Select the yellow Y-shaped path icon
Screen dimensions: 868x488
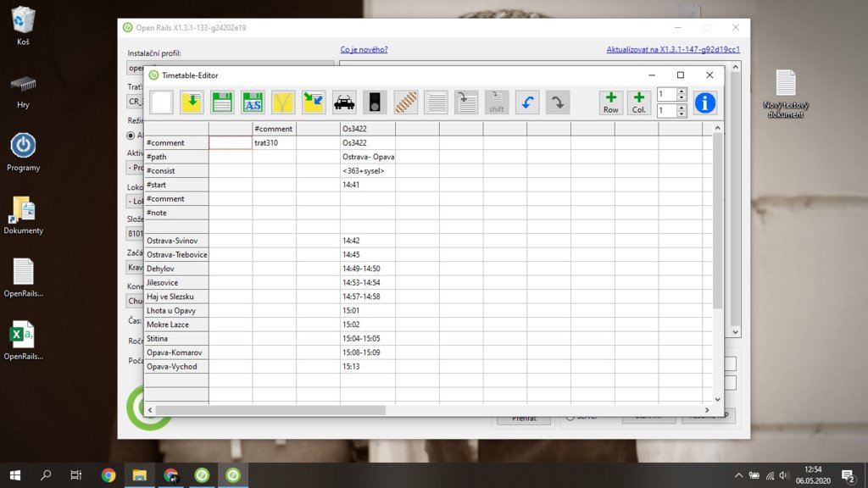283,103
